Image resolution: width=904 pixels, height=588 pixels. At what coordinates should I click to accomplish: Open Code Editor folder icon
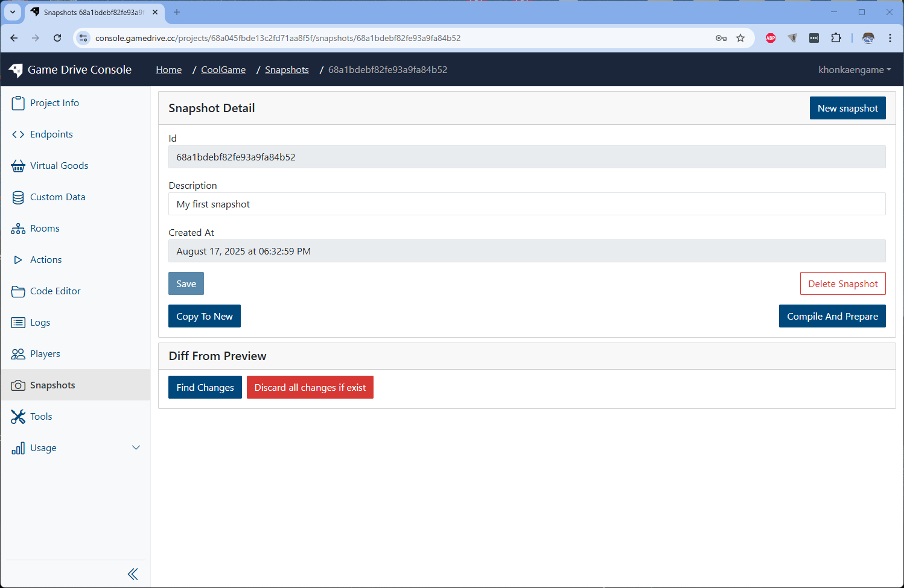click(18, 291)
